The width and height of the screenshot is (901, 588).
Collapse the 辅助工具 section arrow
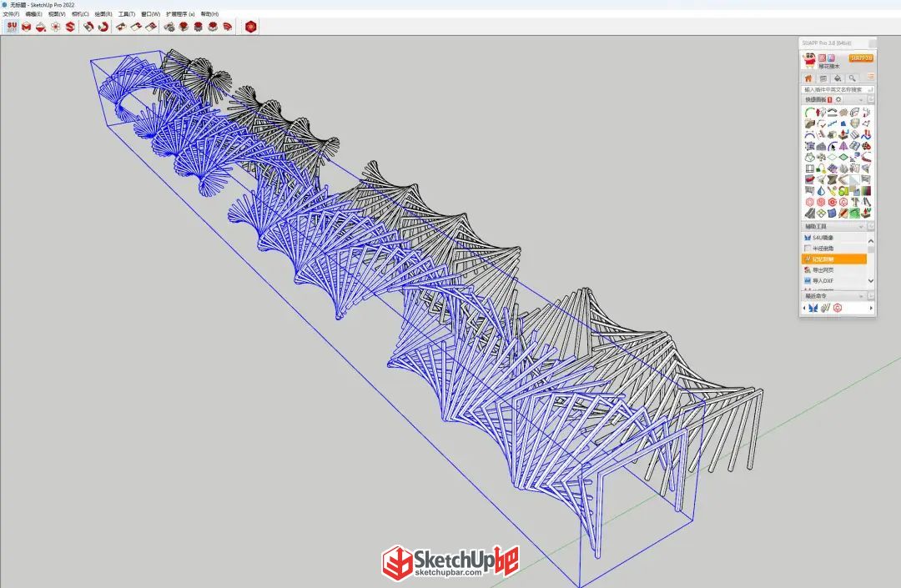pyautogui.click(x=861, y=227)
